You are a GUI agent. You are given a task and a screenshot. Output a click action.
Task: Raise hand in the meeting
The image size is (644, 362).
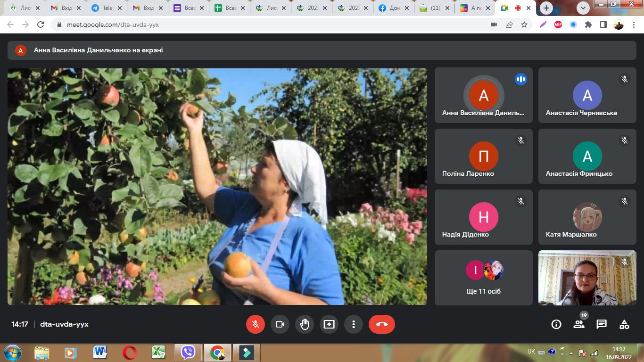pos(305,324)
